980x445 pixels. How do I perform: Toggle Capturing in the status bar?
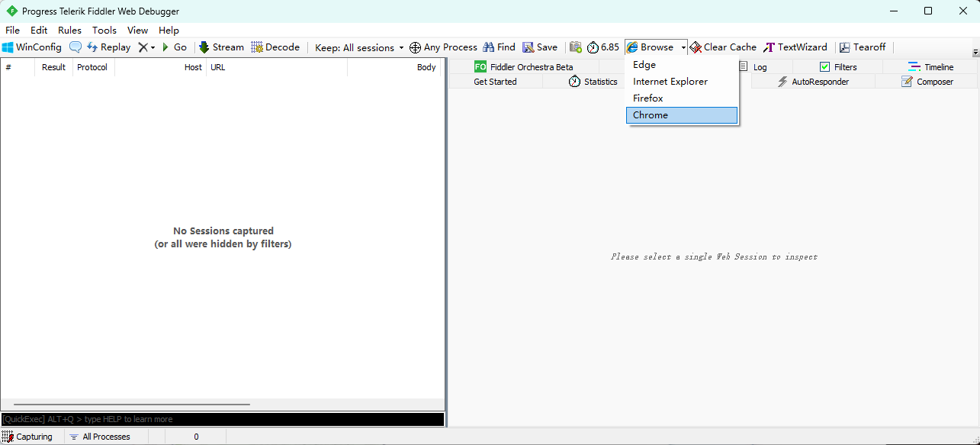tap(27, 437)
